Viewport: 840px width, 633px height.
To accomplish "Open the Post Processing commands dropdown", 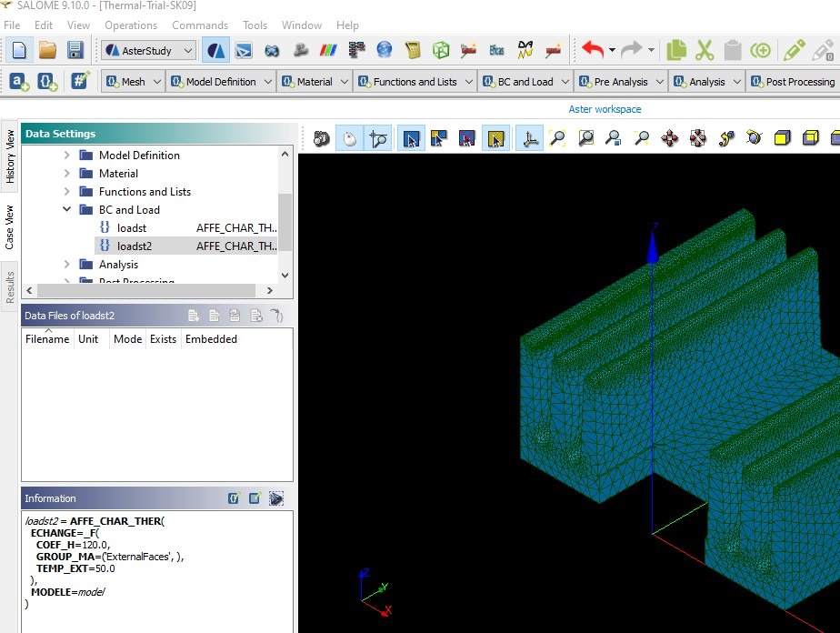I will (795, 82).
